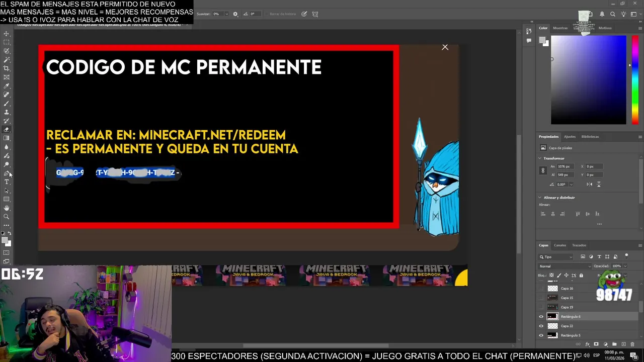
Task: Filter layers by pixel layers icon
Action: [583, 257]
